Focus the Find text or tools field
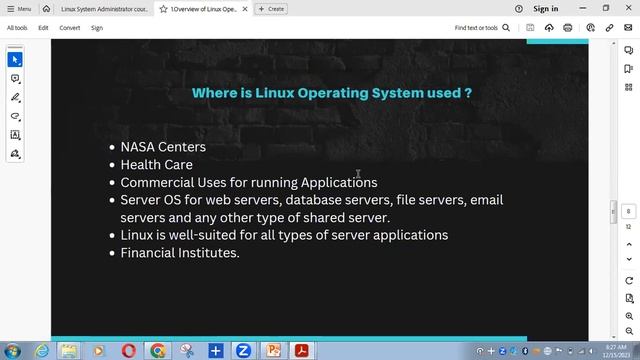640x360 pixels. (x=476, y=28)
